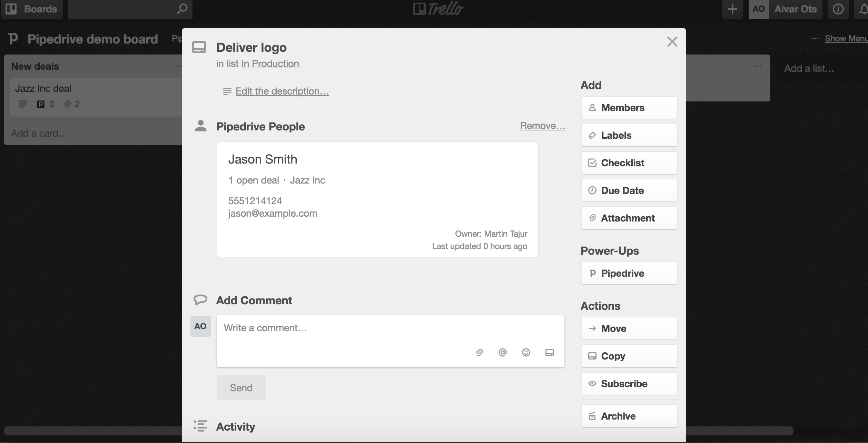Open the Checklist button

pyautogui.click(x=629, y=163)
